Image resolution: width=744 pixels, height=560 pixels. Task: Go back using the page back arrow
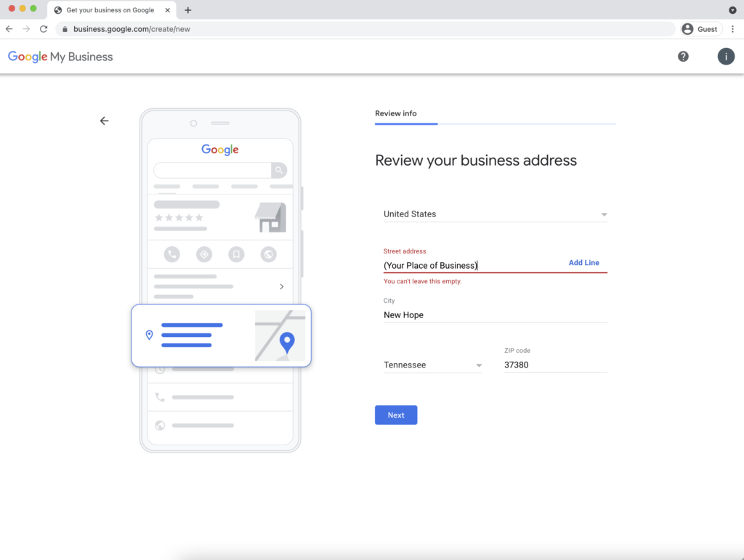[105, 121]
